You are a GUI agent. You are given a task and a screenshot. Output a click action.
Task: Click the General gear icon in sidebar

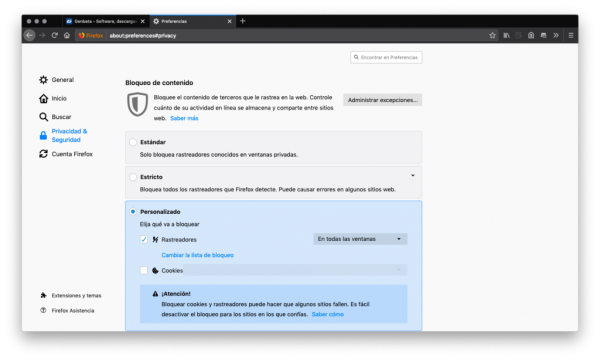coord(43,80)
